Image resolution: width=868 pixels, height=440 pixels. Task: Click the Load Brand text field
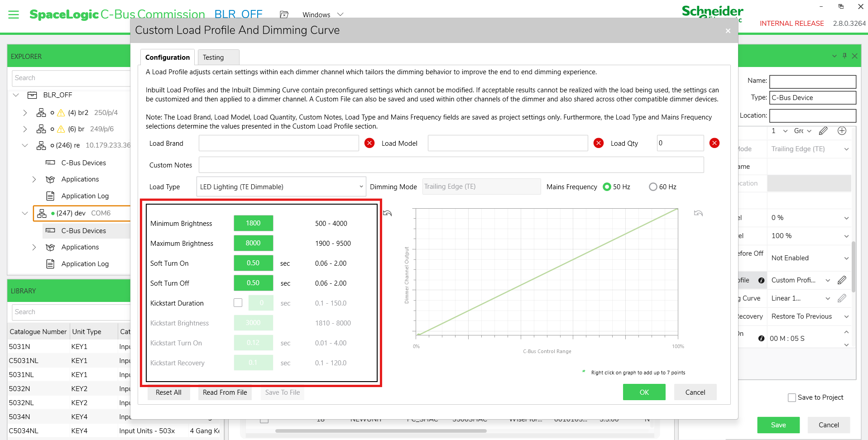[279, 143]
